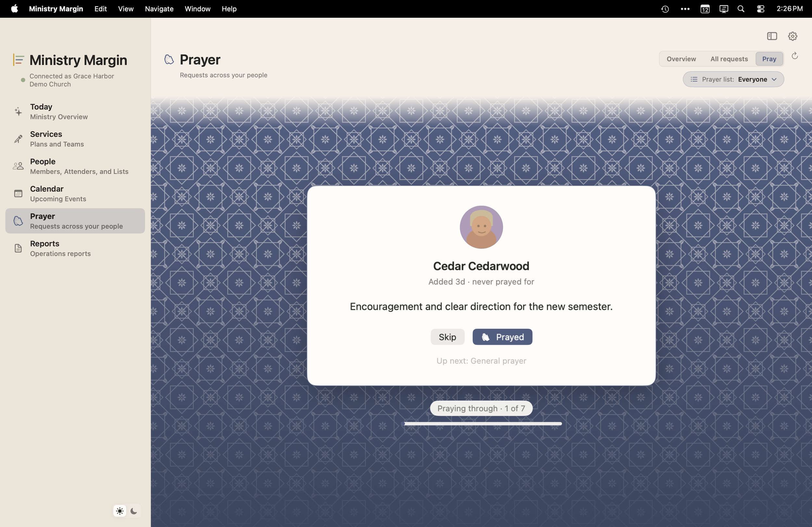The image size is (812, 527).
Task: Click the Prayer page header hands icon
Action: click(x=169, y=59)
